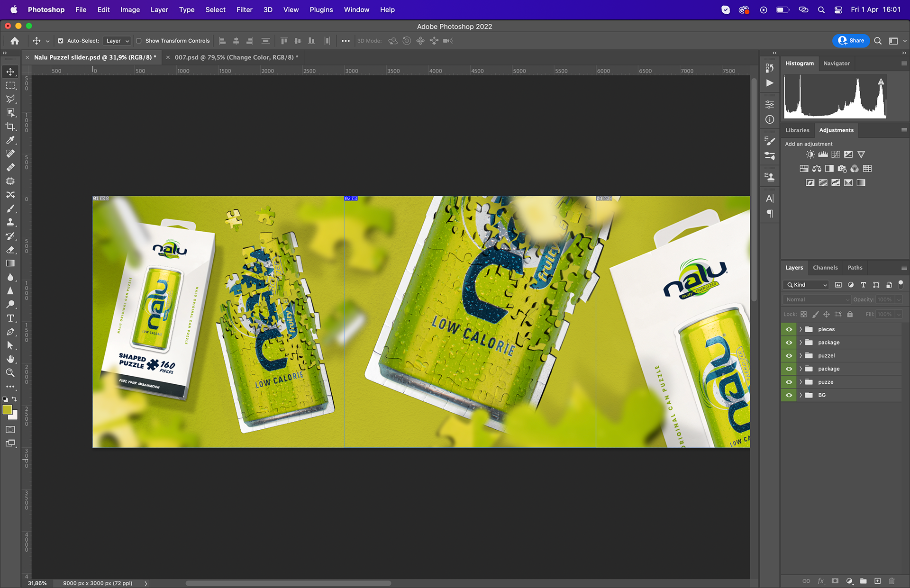Open the Auto-Select Layer dropdown
Viewport: 910px width, 588px height.
pyautogui.click(x=117, y=41)
